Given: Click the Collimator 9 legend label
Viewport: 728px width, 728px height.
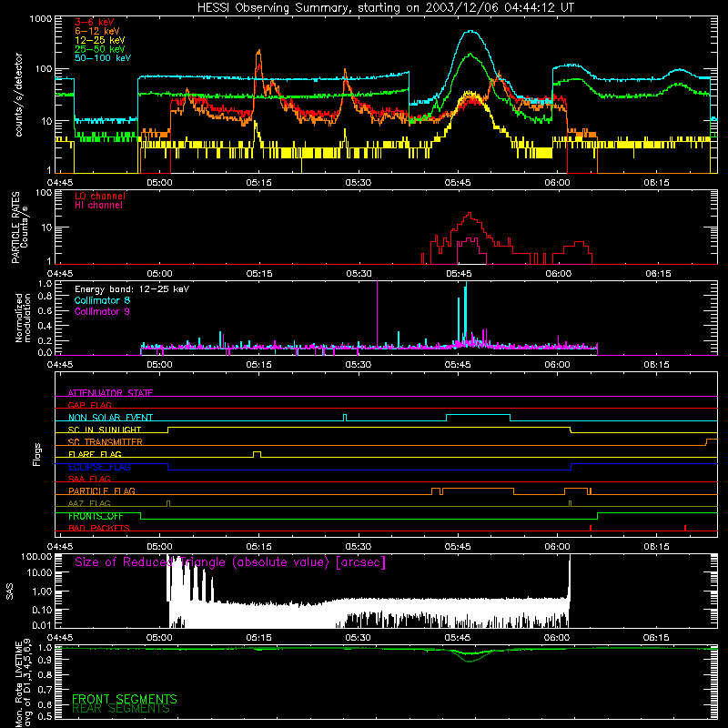Looking at the screenshot, I should point(102,311).
